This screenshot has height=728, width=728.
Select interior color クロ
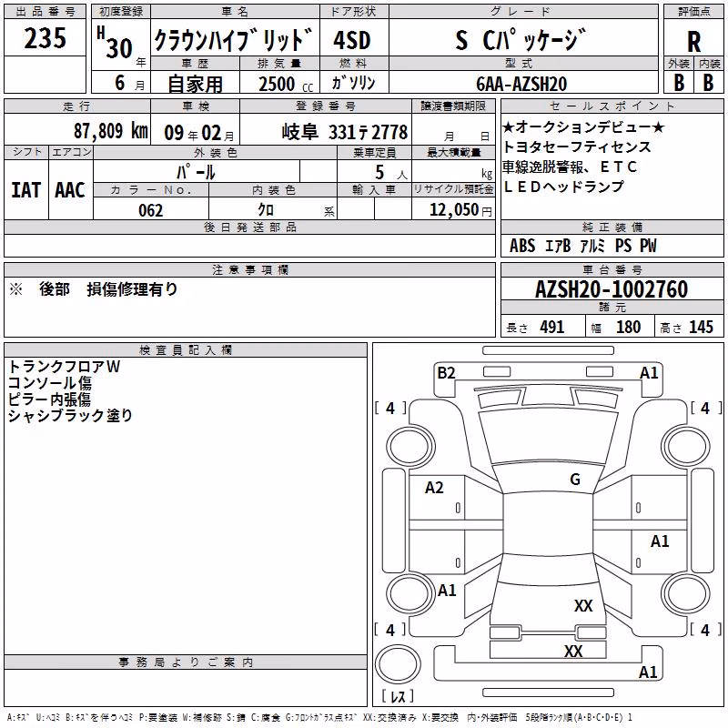266,210
